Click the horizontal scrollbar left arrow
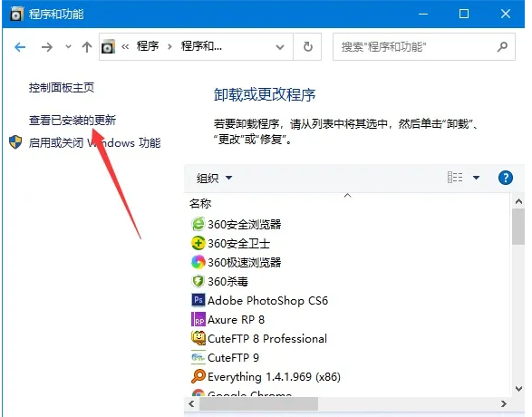This screenshot has width=532, height=417. point(191,403)
